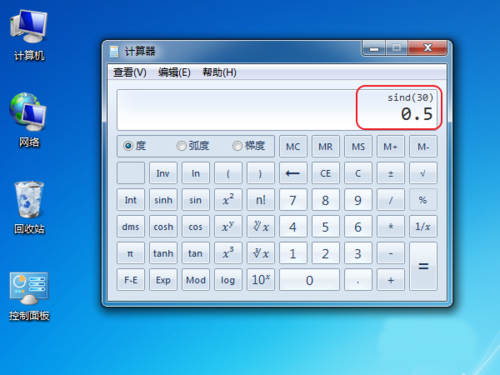Click the MS memory store button
Image resolution: width=500 pixels, height=375 pixels.
358,147
